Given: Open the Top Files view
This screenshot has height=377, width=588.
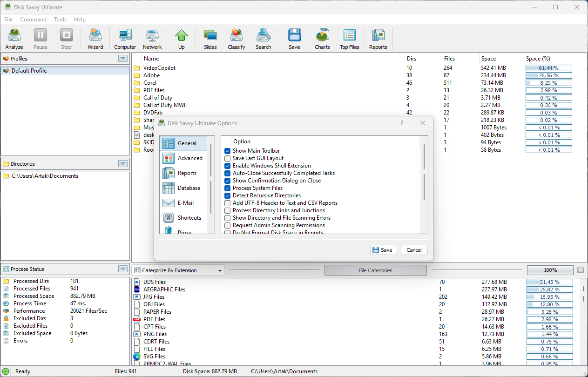Looking at the screenshot, I should (349, 39).
